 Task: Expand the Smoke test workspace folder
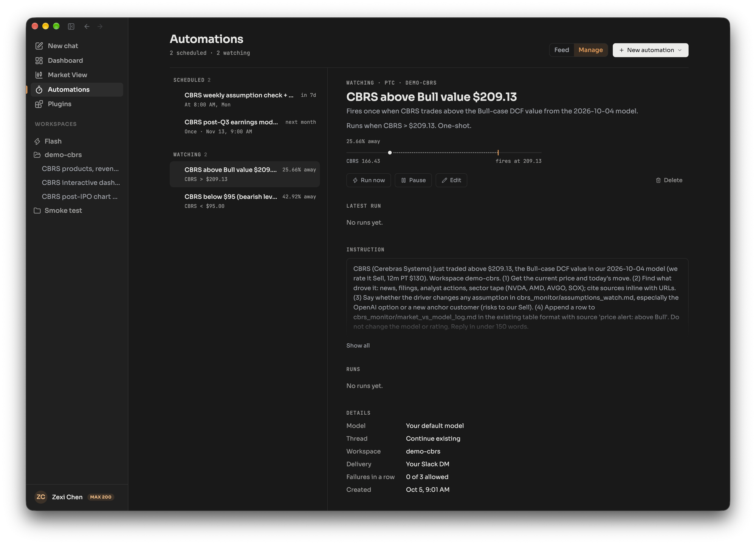77,210
